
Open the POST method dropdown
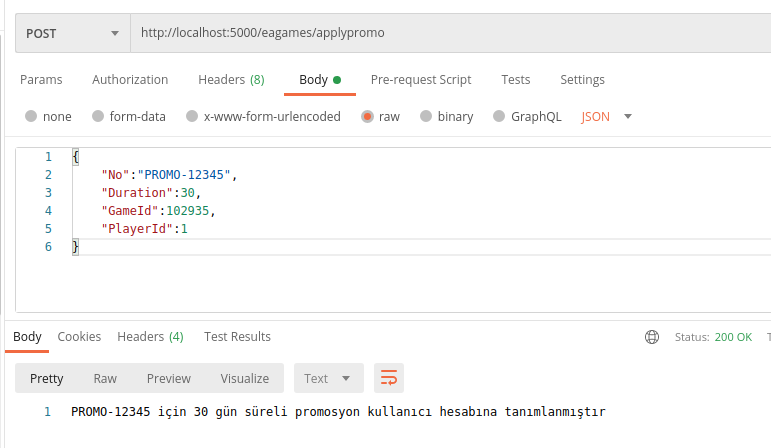(73, 33)
